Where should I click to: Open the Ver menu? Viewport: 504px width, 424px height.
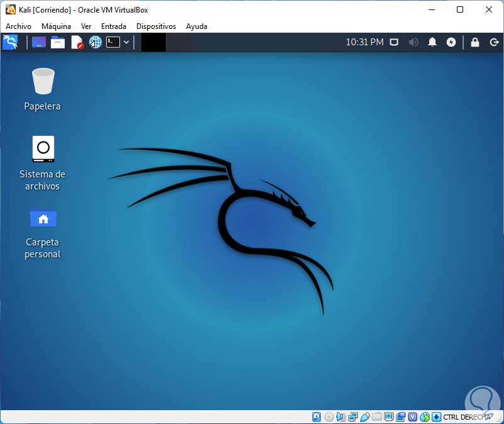tap(86, 26)
